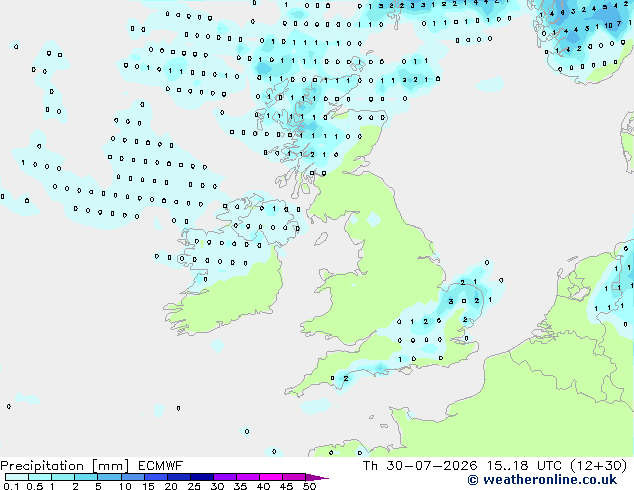Click the '30' legend scale label
The width and height of the screenshot is (634, 490).
click(217, 486)
